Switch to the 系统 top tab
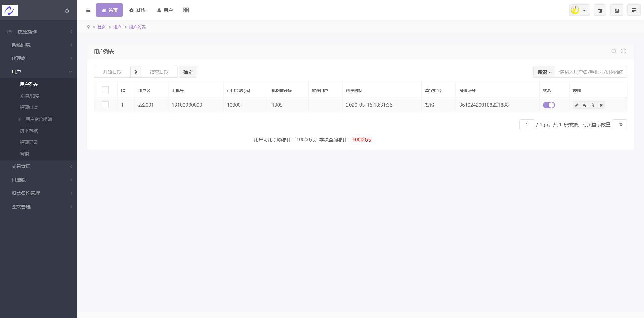Viewport: 644px width, 318px height. point(137,10)
